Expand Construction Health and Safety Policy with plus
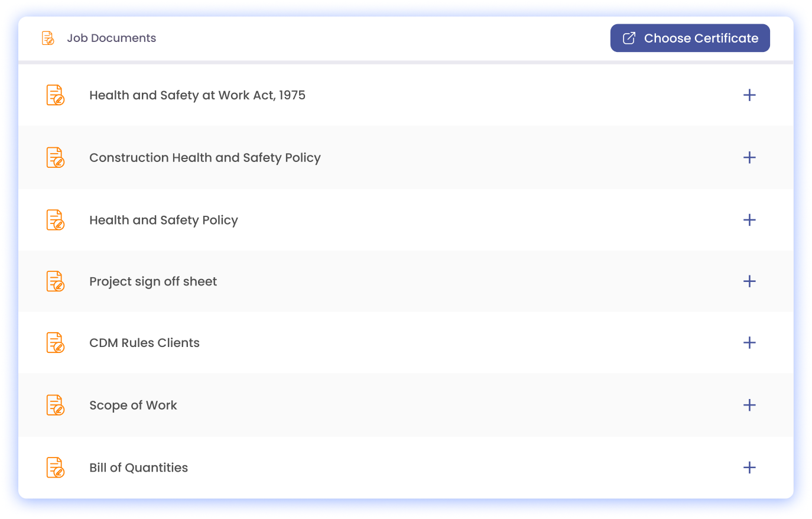This screenshot has width=812, height=519. point(749,158)
